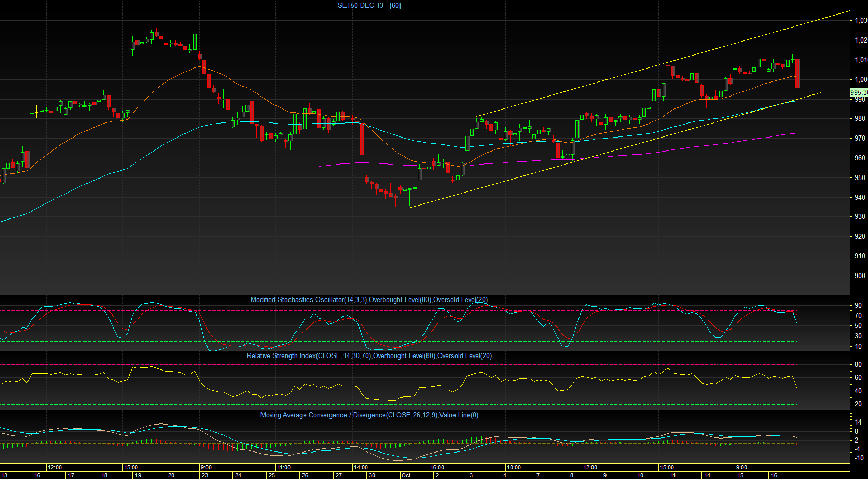Click the 11:00 time label on time axis
Viewport: 868px width, 479px height.
284,468
